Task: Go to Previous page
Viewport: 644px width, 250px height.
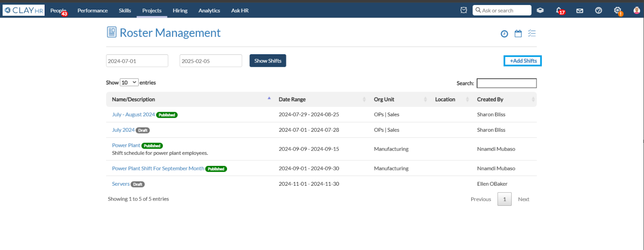Action: 481,199
